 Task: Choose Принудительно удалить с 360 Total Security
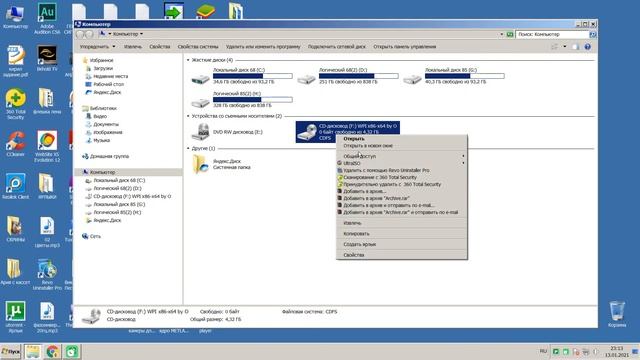point(402,184)
